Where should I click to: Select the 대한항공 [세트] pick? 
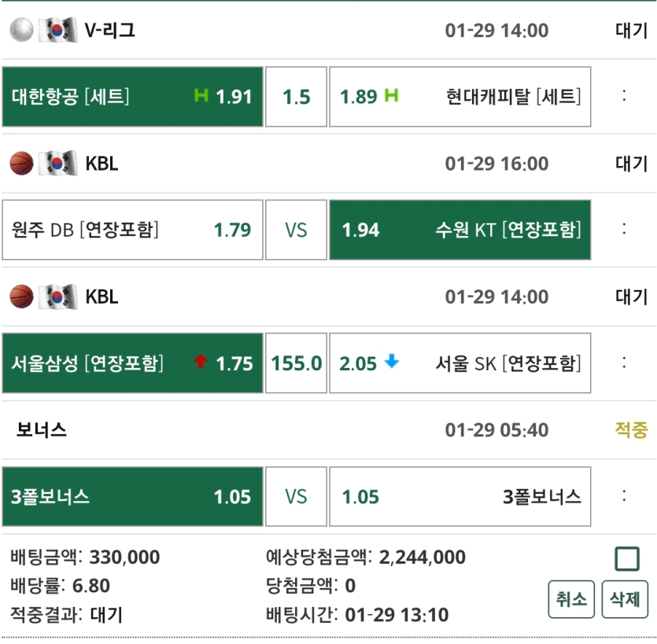click(131, 96)
